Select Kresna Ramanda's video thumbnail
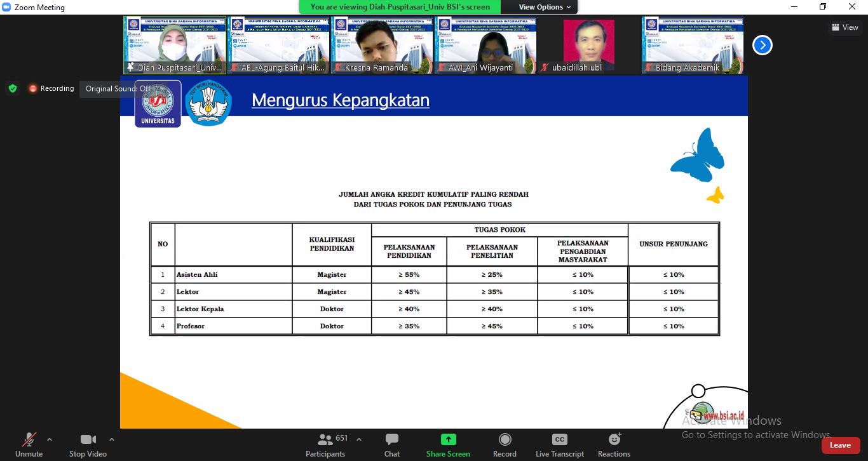868x461 pixels. 382,45
